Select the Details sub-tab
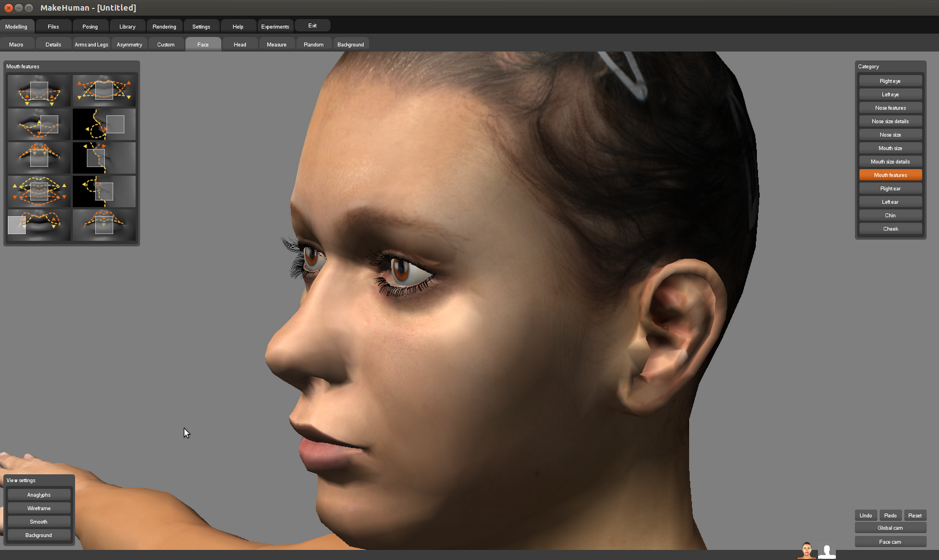939x560 pixels. 53,45
